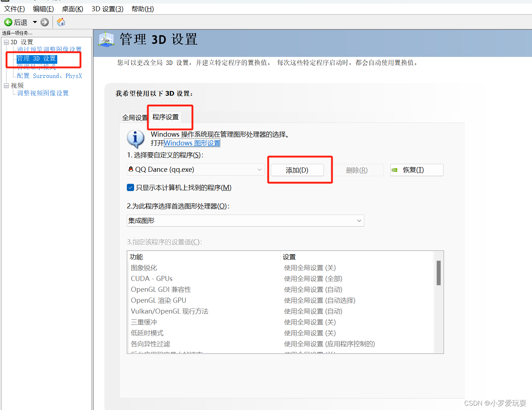The image size is (532, 410).
Task: Click the NVIDIA logo on the 恢复 button
Action: [x=395, y=170]
